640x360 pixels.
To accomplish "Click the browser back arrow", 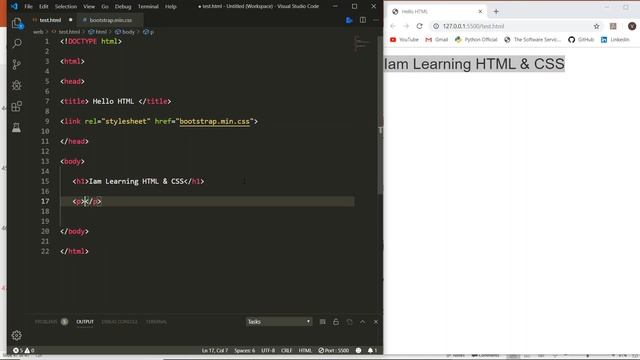I will (393, 26).
